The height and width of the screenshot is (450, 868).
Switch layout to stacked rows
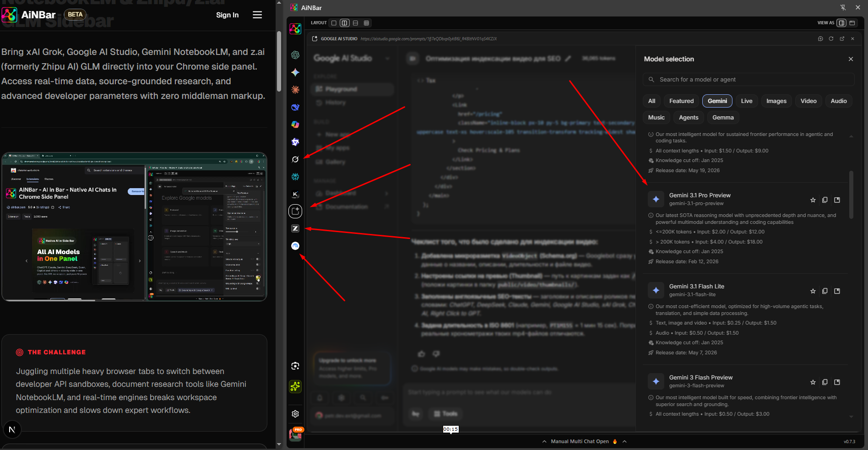(355, 23)
